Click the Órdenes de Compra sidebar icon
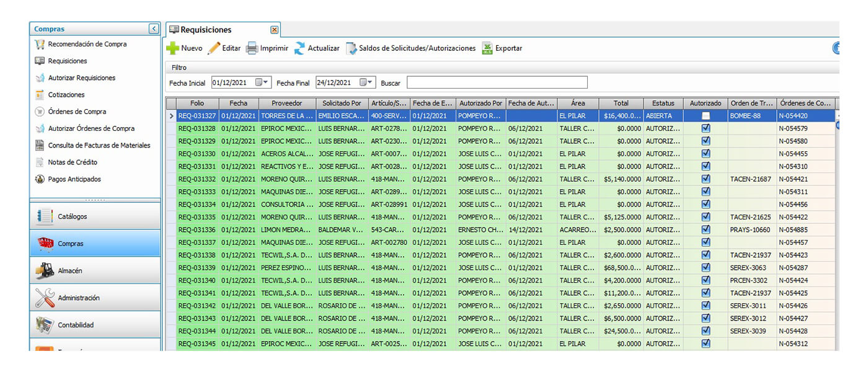This screenshot has width=868, height=372. tap(40, 112)
